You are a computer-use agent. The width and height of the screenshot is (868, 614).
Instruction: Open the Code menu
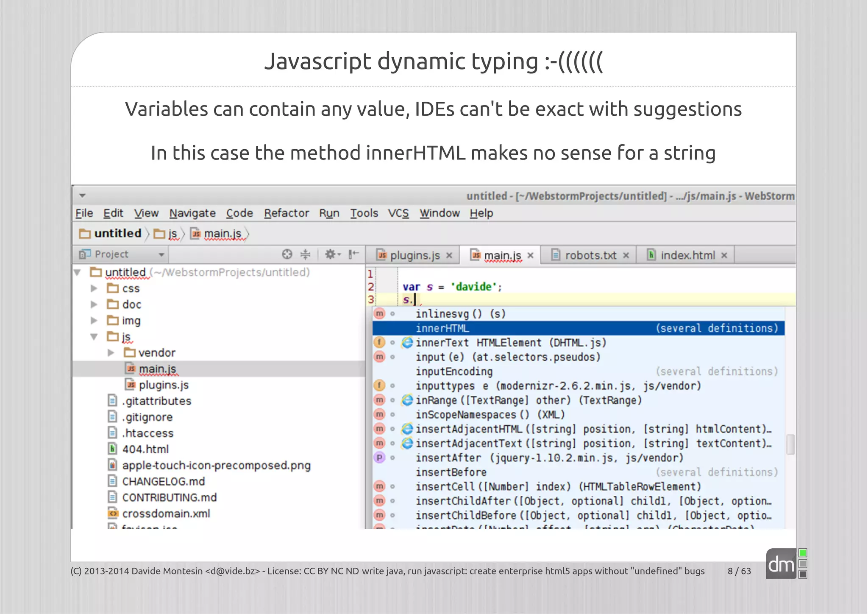coord(239,213)
